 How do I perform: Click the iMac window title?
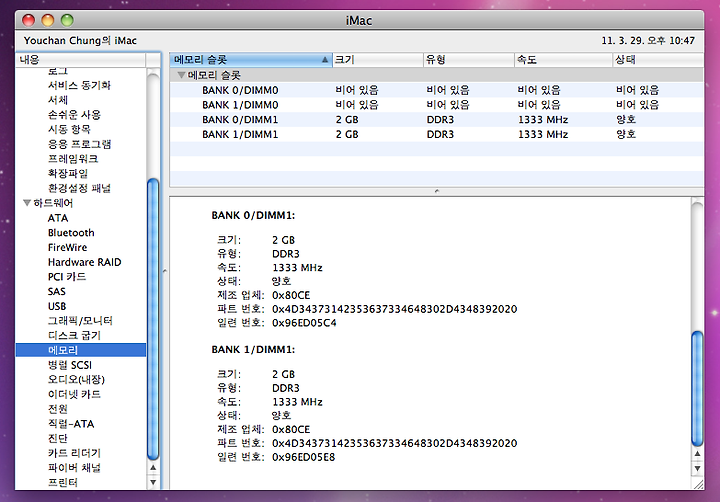point(359,21)
